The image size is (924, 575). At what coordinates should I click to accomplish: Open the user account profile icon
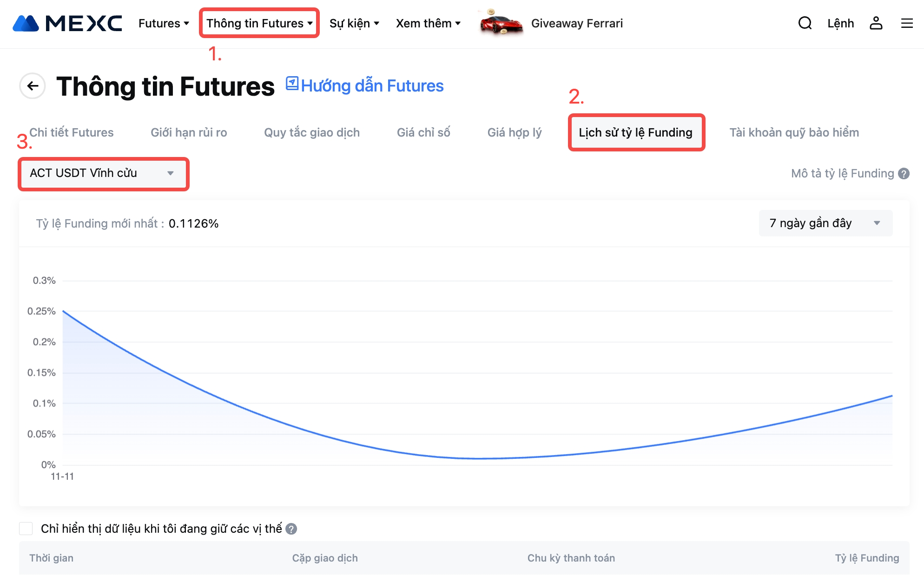(x=876, y=23)
